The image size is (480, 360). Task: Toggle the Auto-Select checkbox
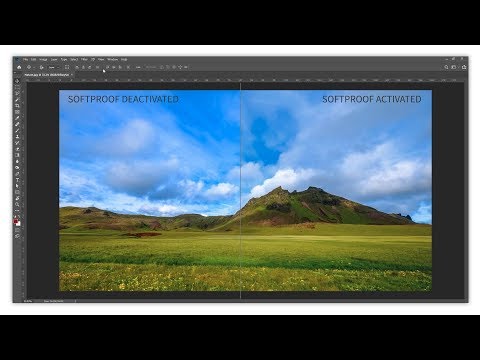point(42,67)
